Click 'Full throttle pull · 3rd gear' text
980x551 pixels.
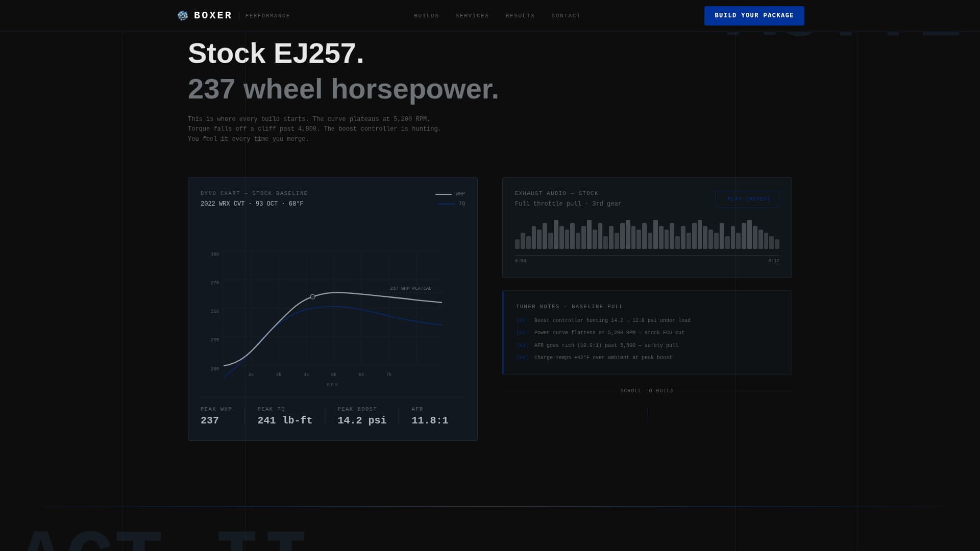pos(568,204)
